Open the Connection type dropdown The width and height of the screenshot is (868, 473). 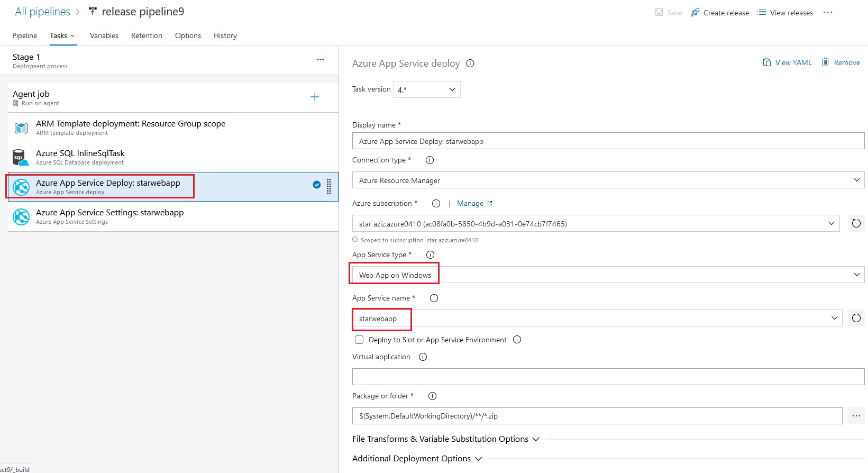point(608,180)
